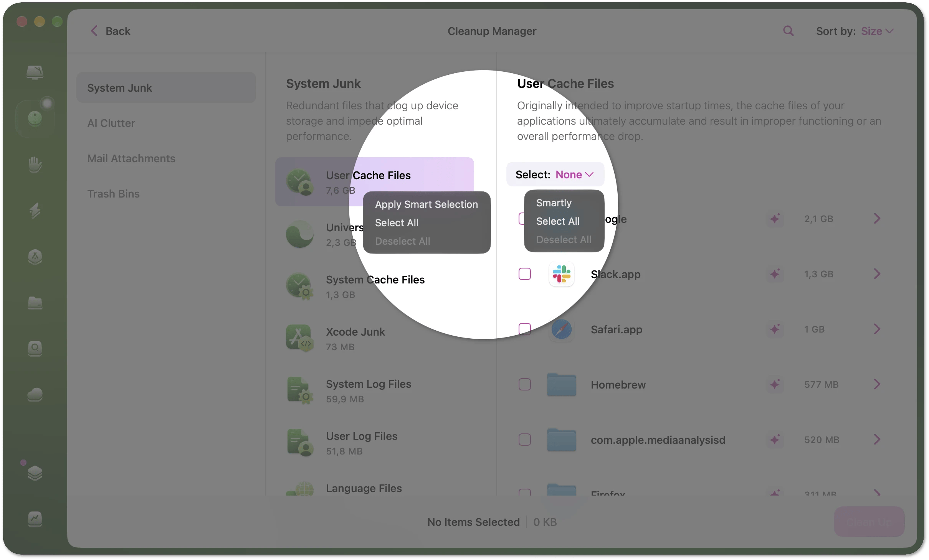Click the smart sparkle icon for Homebrew
Viewport: 929px width, 560px height.
pyautogui.click(x=775, y=384)
